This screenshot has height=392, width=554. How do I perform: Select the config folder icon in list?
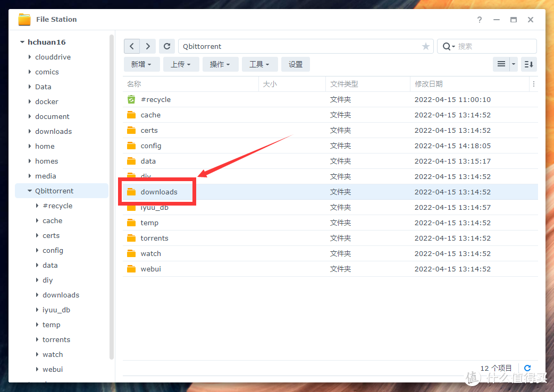click(x=131, y=146)
